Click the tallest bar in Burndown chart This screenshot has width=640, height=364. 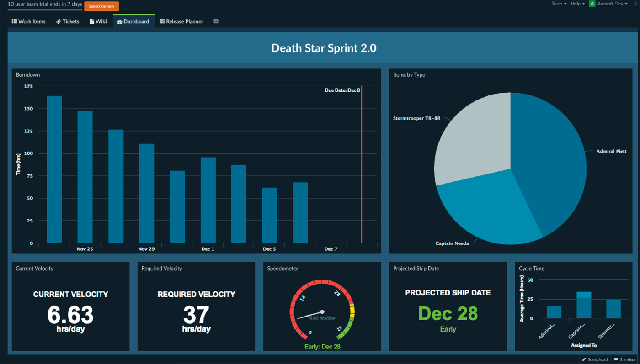tap(54, 169)
